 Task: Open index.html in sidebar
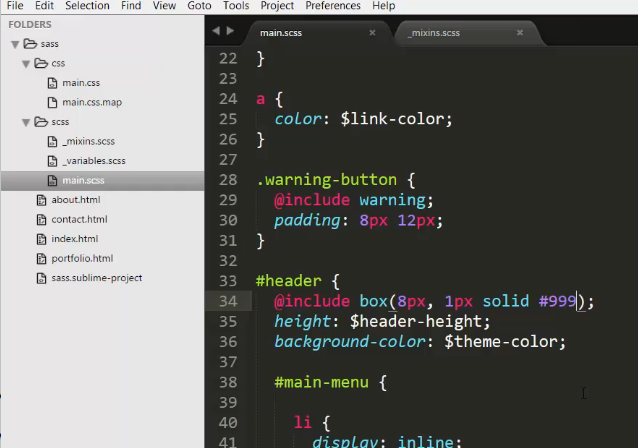click(x=74, y=239)
